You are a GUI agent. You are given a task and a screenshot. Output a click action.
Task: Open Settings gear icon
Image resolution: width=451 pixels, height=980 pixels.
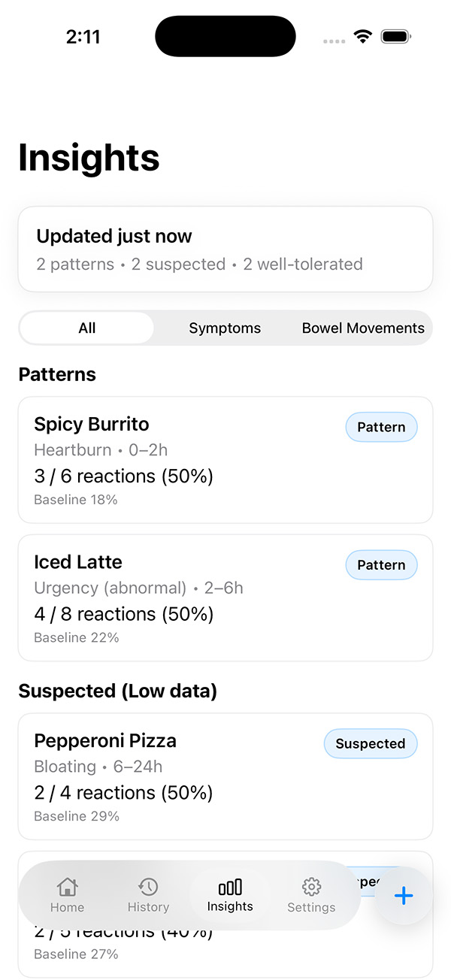[311, 886]
